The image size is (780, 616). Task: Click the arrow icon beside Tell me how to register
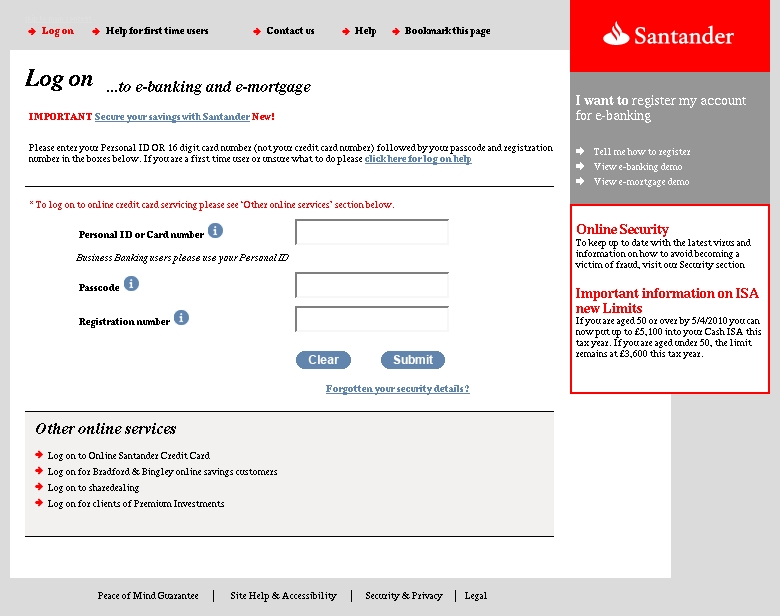click(580, 151)
